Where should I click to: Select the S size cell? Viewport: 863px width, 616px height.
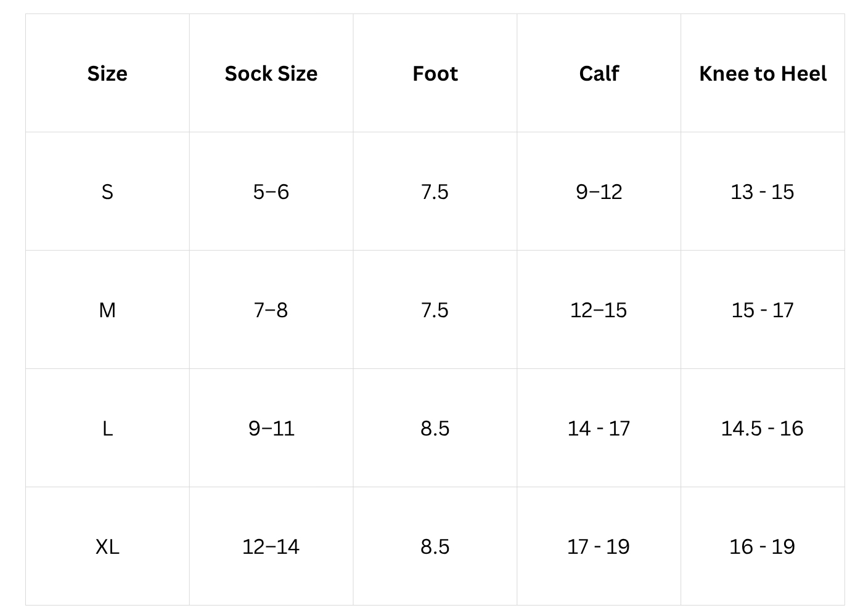click(107, 192)
